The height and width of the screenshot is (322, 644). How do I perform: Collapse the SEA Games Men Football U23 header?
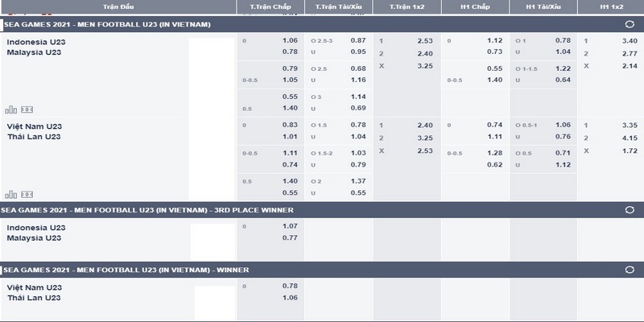105,24
